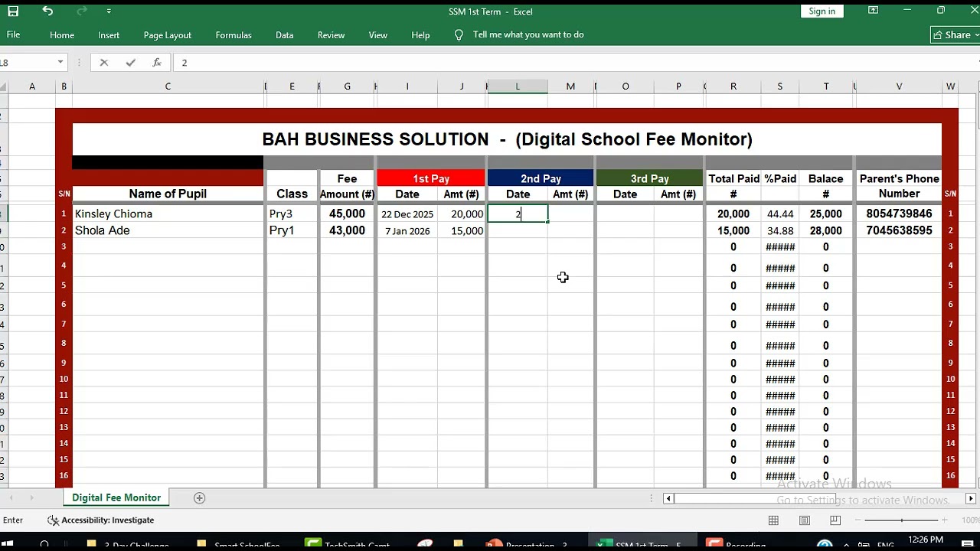Select the column L header
Viewport: 980px width, 551px height.
pos(518,86)
